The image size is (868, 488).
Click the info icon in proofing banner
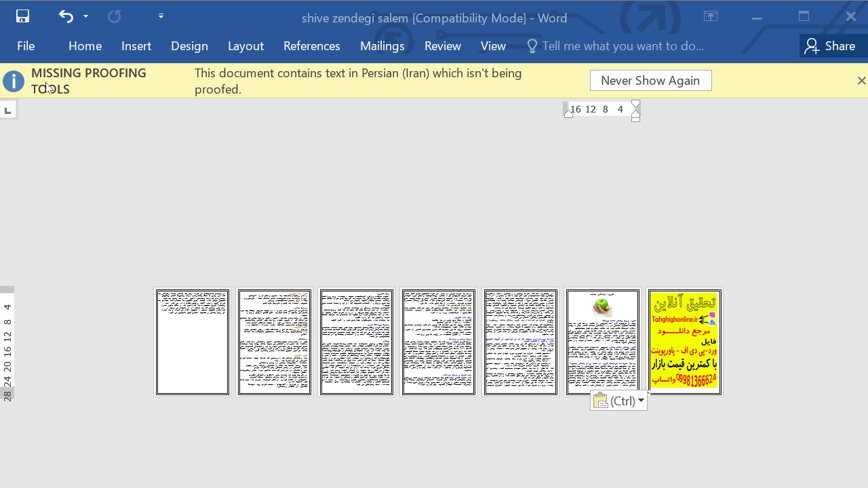tap(14, 81)
